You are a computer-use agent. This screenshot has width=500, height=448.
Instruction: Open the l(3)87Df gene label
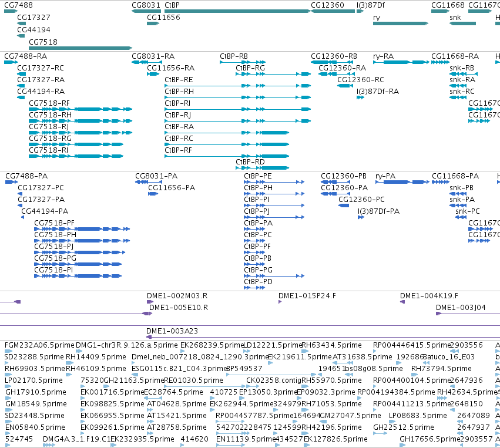(x=371, y=5)
